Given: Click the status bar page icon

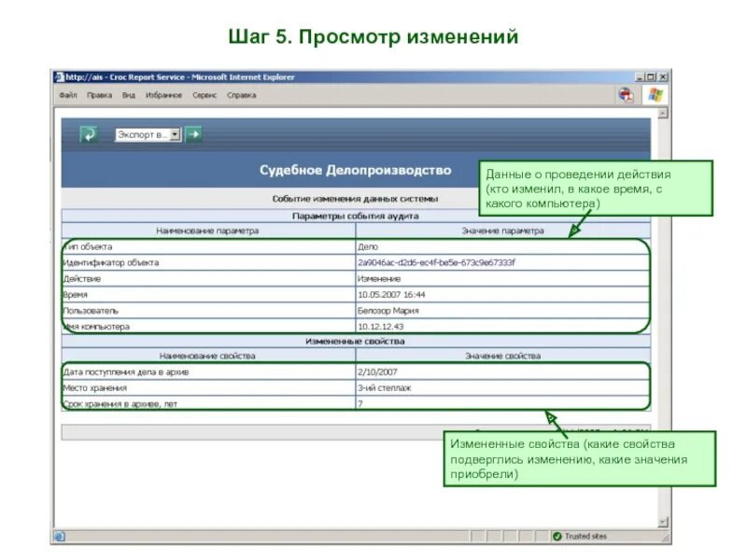Looking at the screenshot, I should (x=60, y=537).
